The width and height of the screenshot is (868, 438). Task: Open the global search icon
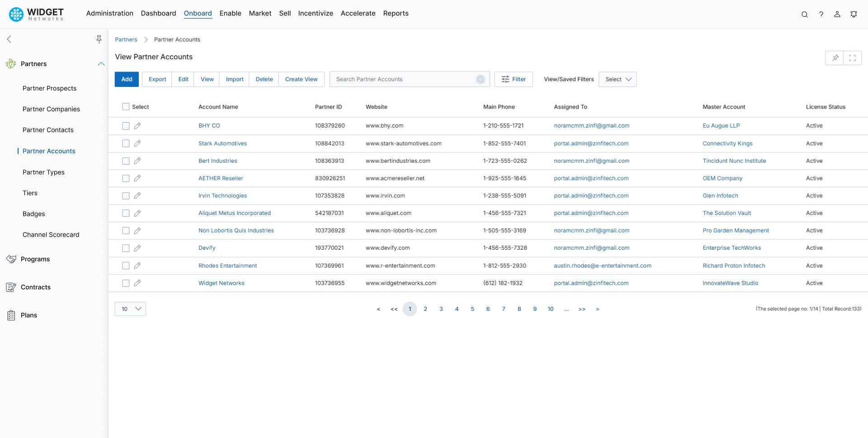pyautogui.click(x=805, y=14)
